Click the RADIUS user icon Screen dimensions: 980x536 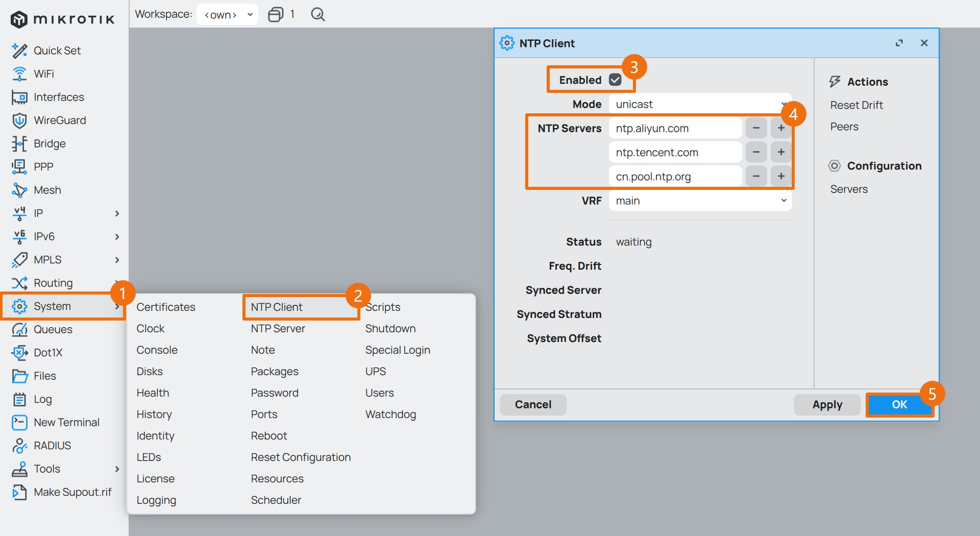click(19, 446)
